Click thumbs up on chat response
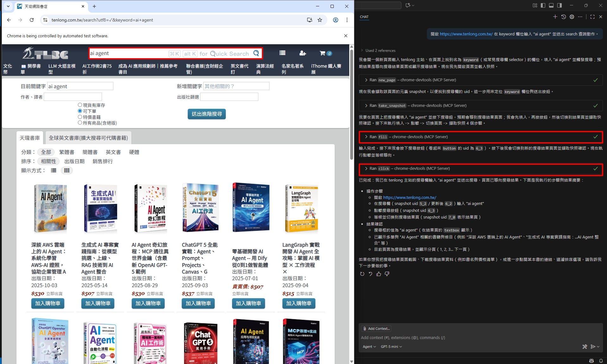The width and height of the screenshot is (607, 364). click(379, 274)
